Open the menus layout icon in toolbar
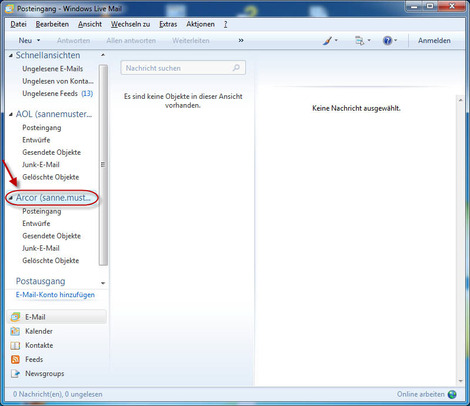The width and height of the screenshot is (470, 406). coord(360,41)
